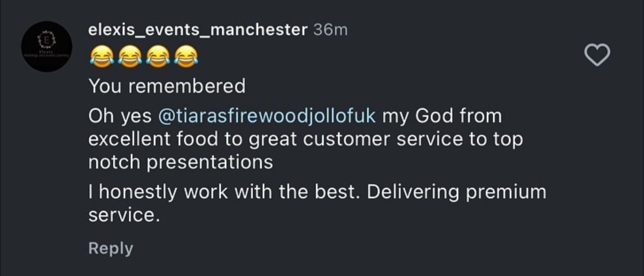Click the second laughing-crying emoji
The image size is (644, 276).
coord(129,55)
